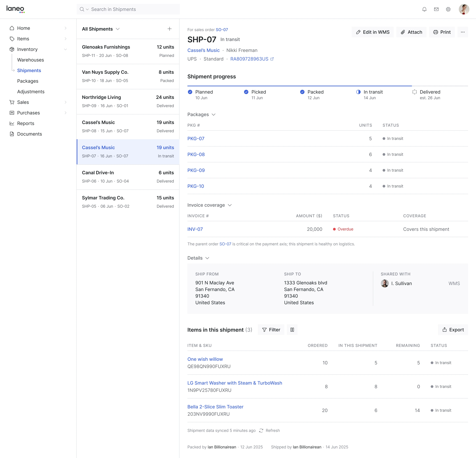The width and height of the screenshot is (476, 458).
Task: Collapse the Packages section
Action: click(201, 114)
